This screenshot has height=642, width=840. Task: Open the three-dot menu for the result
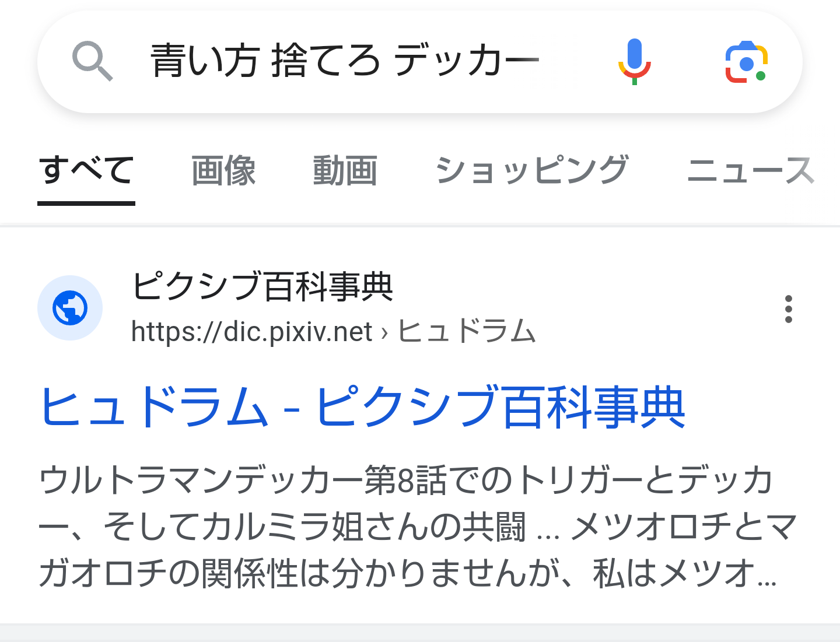point(788,309)
